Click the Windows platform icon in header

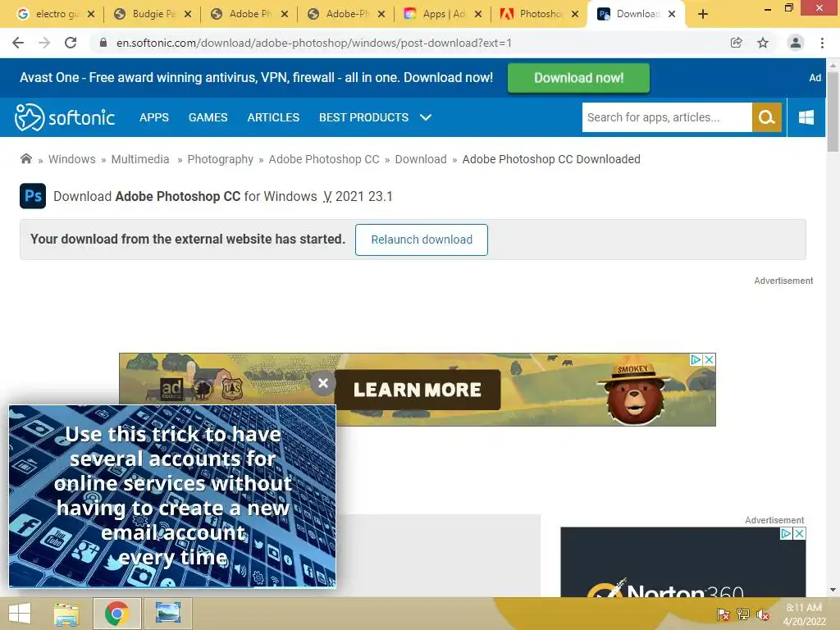(x=806, y=117)
